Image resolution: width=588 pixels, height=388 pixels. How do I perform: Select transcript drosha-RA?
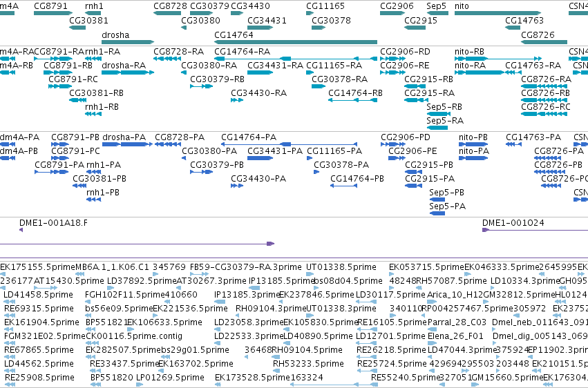click(x=124, y=66)
